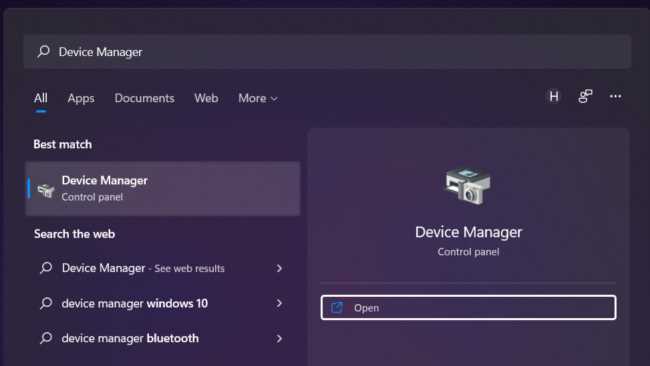Switch to the All tab
This screenshot has width=650, height=366.
coord(41,98)
